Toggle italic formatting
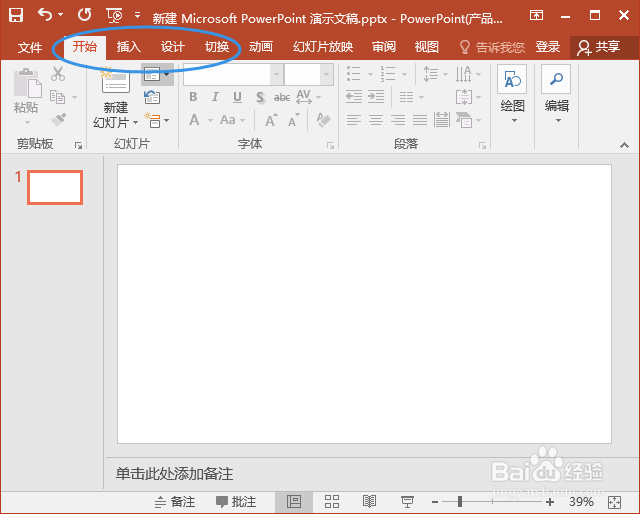The width and height of the screenshot is (640, 514). pyautogui.click(x=215, y=97)
